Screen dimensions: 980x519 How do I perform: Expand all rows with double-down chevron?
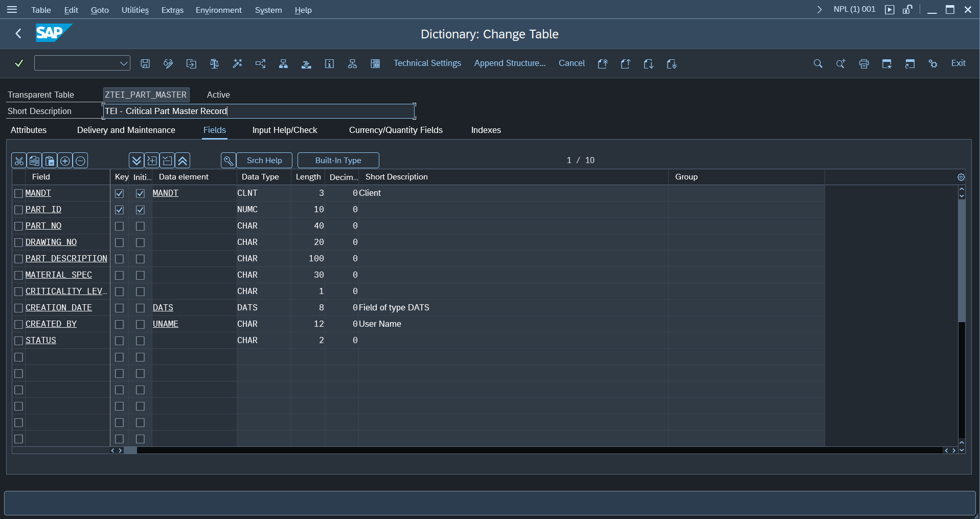coord(136,161)
